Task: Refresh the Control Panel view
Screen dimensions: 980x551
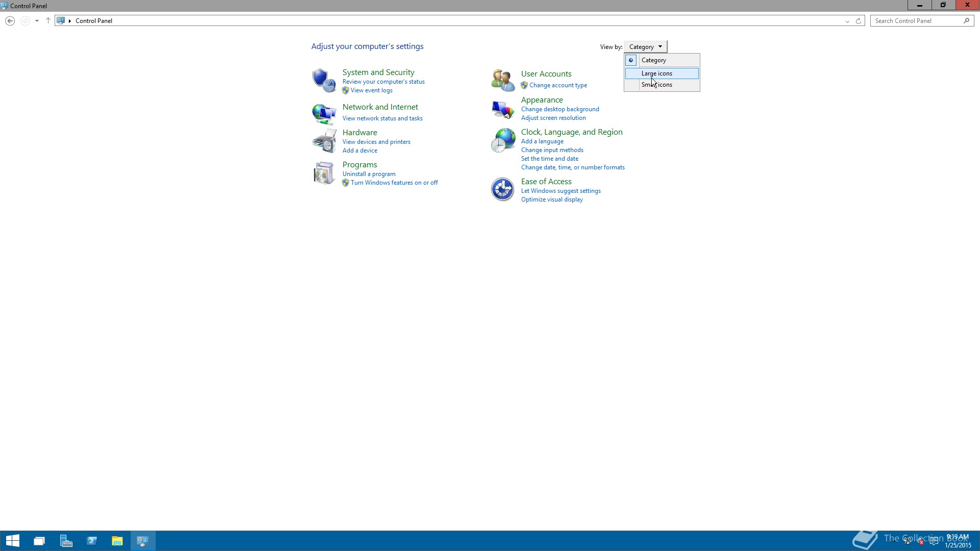Action: (859, 21)
